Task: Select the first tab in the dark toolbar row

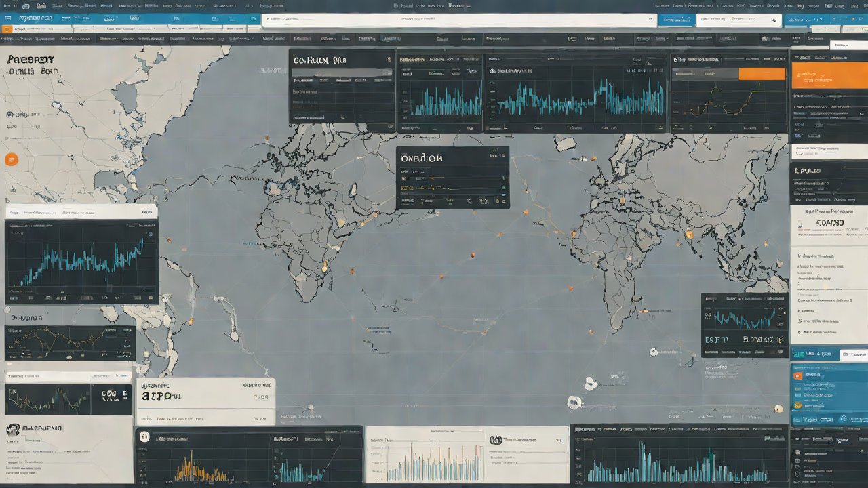Action: (x=19, y=39)
